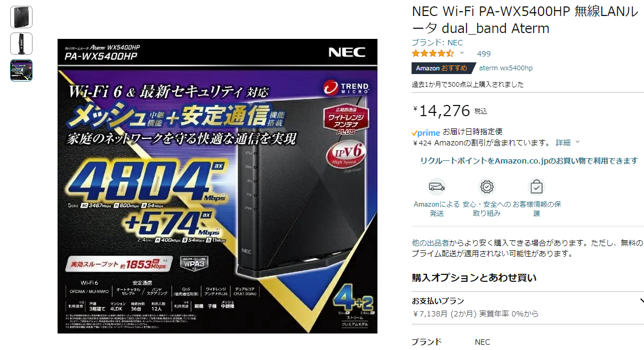The width and height of the screenshot is (644, 350).
Task: Expand the star rating breakdown chevron
Action: 462,53
